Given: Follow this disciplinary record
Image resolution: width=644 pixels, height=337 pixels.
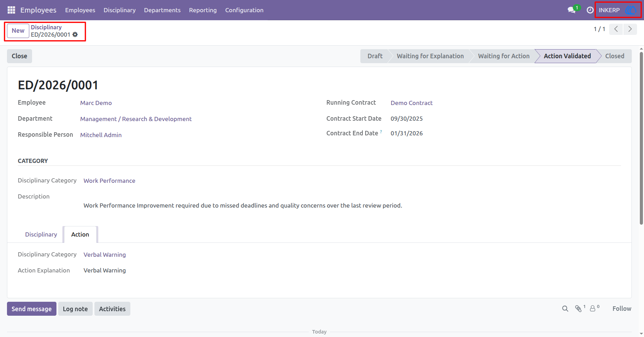Looking at the screenshot, I should (622, 309).
